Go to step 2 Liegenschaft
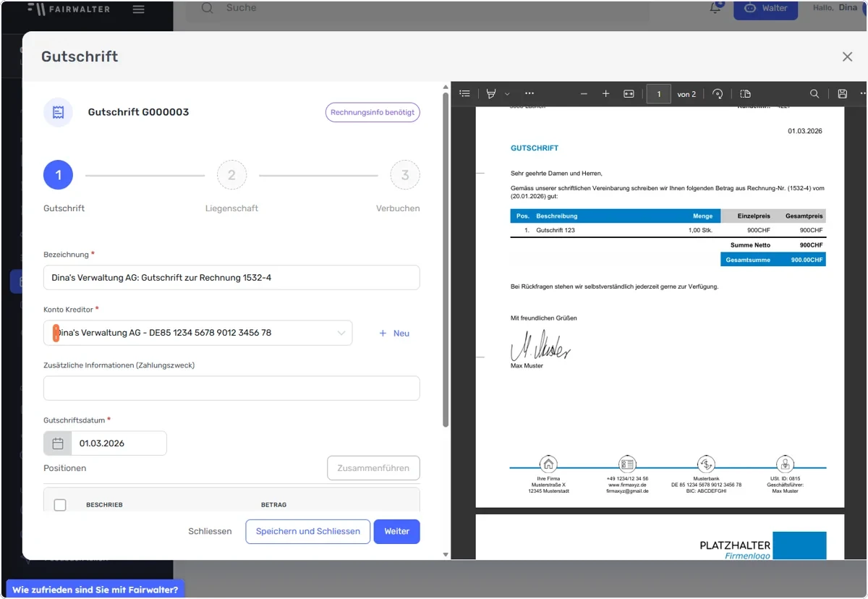Viewport: 868px width, 599px height. [231, 175]
